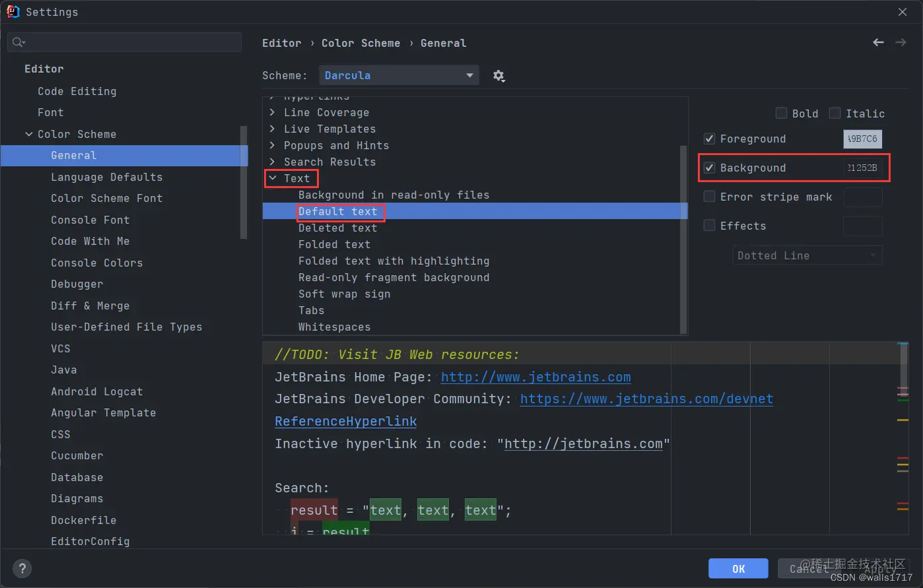Expand the Search Results node
This screenshot has width=923, height=588.
click(x=272, y=162)
